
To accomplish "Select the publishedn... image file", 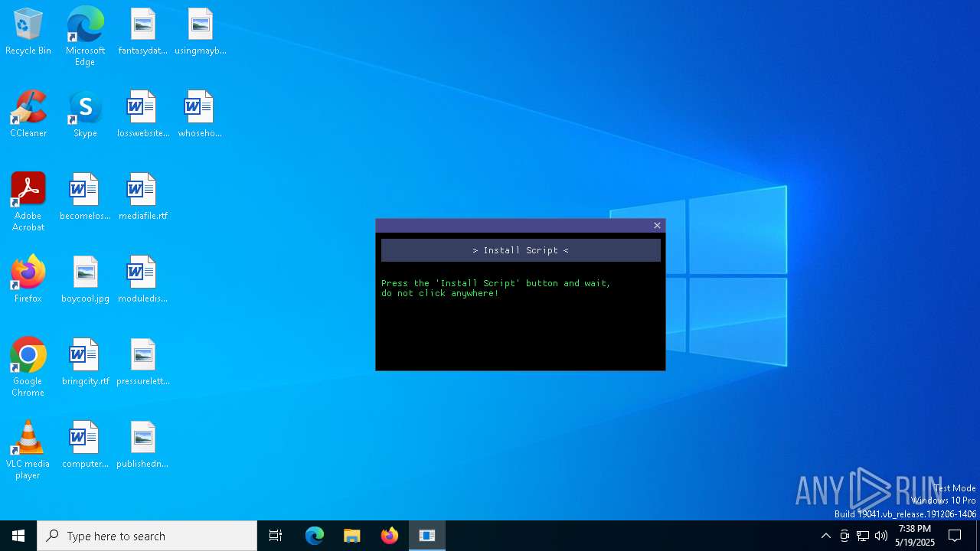I will pos(142,445).
